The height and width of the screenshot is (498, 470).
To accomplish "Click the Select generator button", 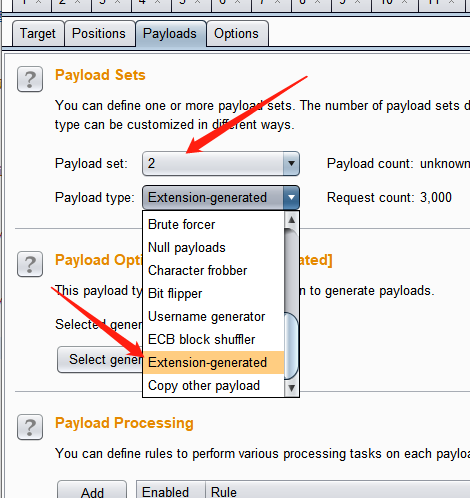I will point(100,359).
